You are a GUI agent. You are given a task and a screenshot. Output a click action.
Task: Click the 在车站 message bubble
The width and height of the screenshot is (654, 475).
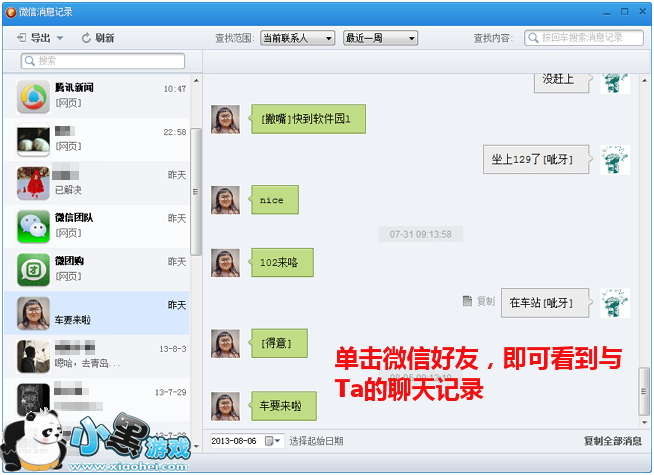tap(547, 303)
